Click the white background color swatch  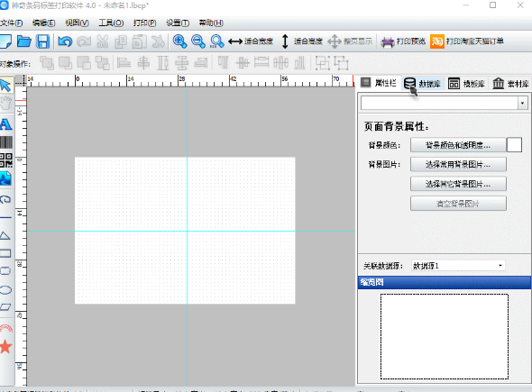click(x=514, y=145)
